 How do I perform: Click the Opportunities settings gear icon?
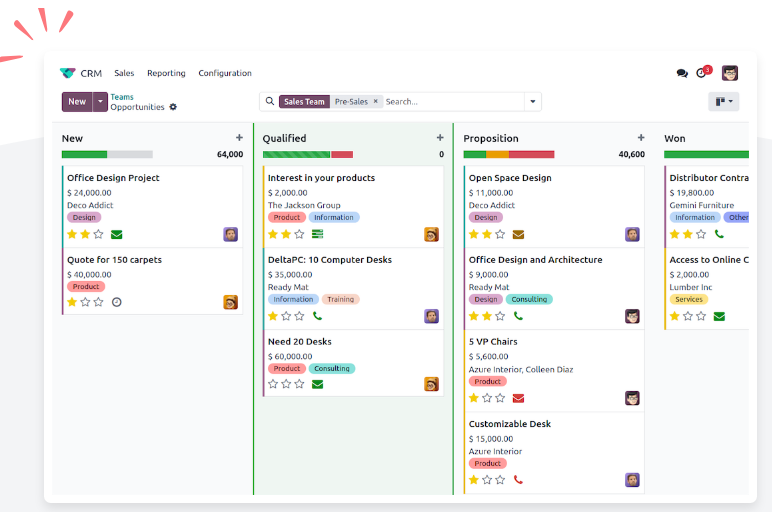173,107
